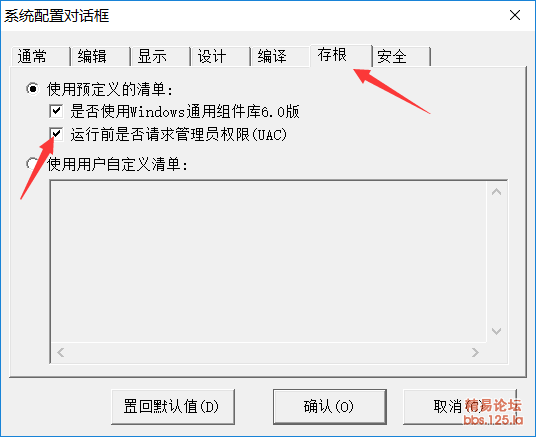Close the 系统配置对话框 window

coord(515,15)
